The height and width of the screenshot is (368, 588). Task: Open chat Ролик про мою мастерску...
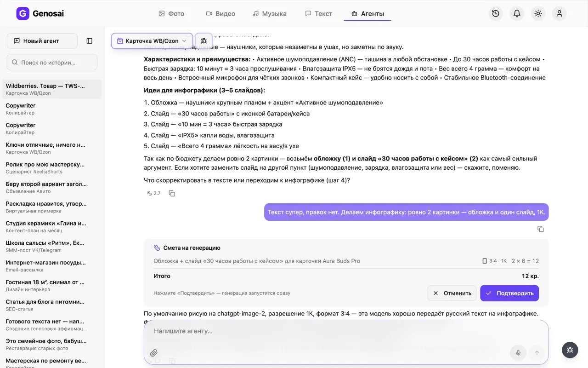coord(52,168)
